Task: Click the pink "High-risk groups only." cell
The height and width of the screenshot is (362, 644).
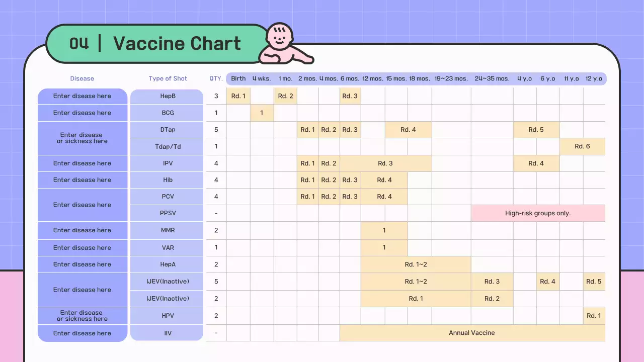Action: tap(538, 213)
